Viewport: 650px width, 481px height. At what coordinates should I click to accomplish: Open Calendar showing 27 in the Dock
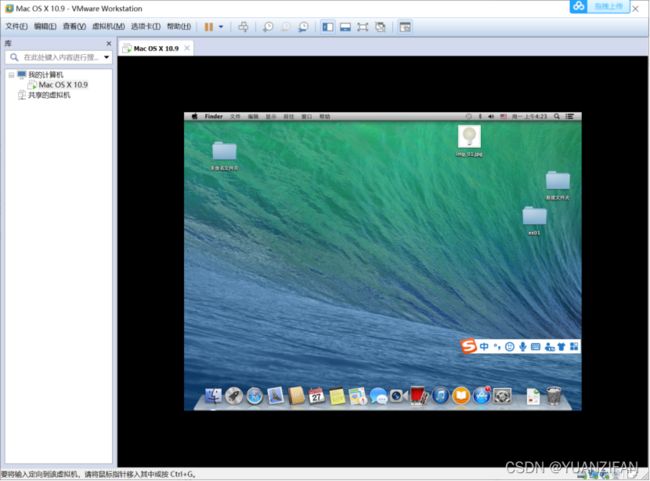click(316, 396)
